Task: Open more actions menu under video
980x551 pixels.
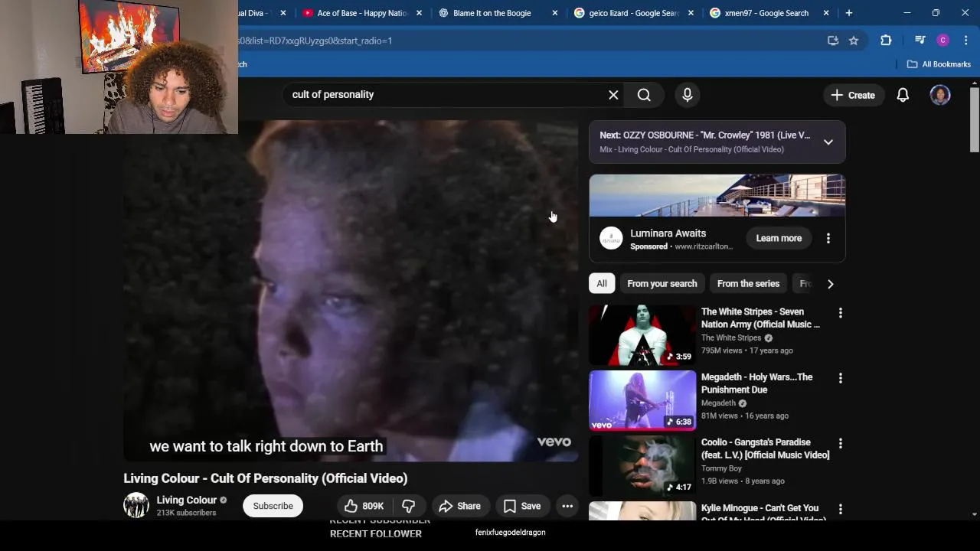Action: [x=567, y=506]
